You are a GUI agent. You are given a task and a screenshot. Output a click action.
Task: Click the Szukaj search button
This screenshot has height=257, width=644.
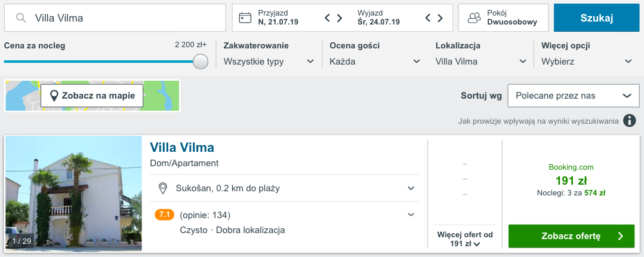coord(596,18)
